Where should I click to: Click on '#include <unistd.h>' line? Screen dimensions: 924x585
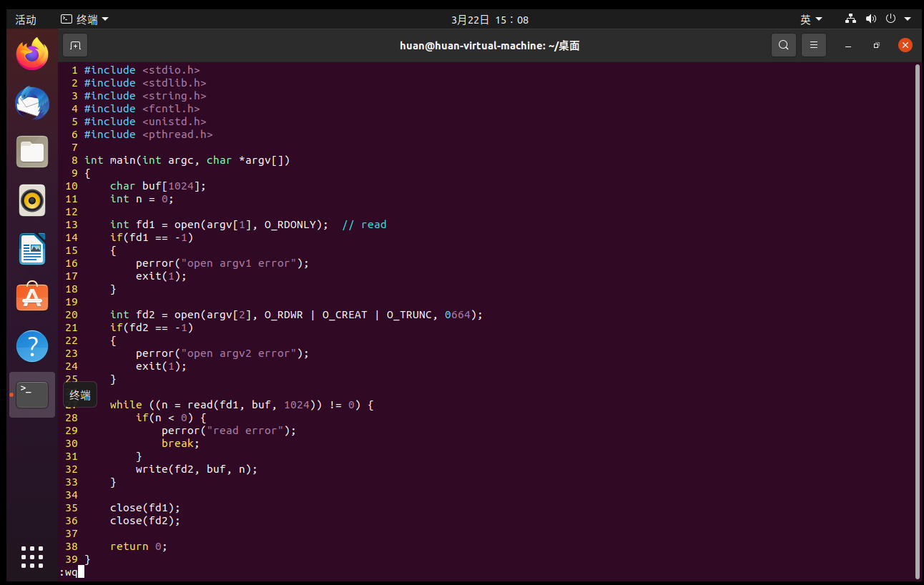coord(145,122)
